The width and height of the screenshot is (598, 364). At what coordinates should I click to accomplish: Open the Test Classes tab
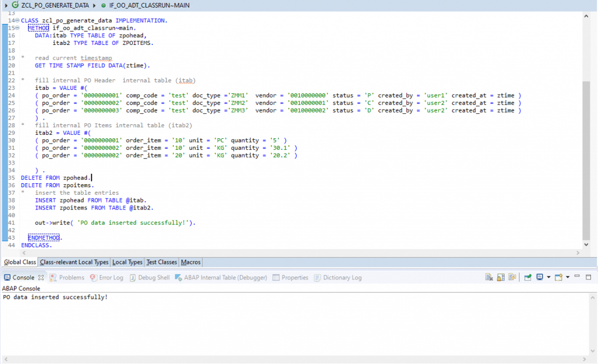162,262
